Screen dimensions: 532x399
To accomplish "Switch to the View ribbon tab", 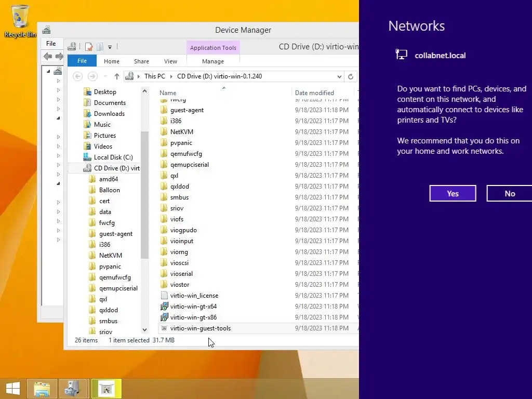I will coord(170,61).
